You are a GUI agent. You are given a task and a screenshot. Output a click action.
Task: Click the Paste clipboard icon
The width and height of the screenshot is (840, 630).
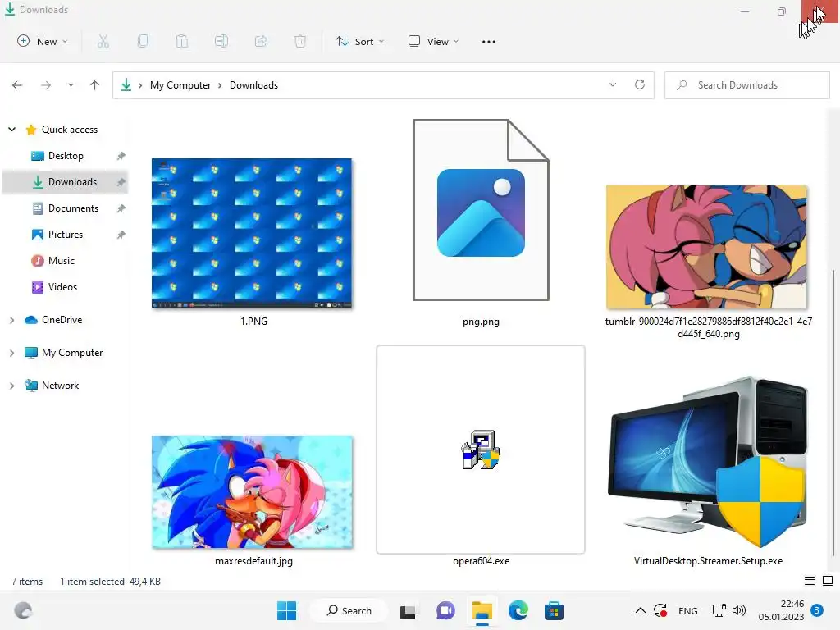pos(182,41)
